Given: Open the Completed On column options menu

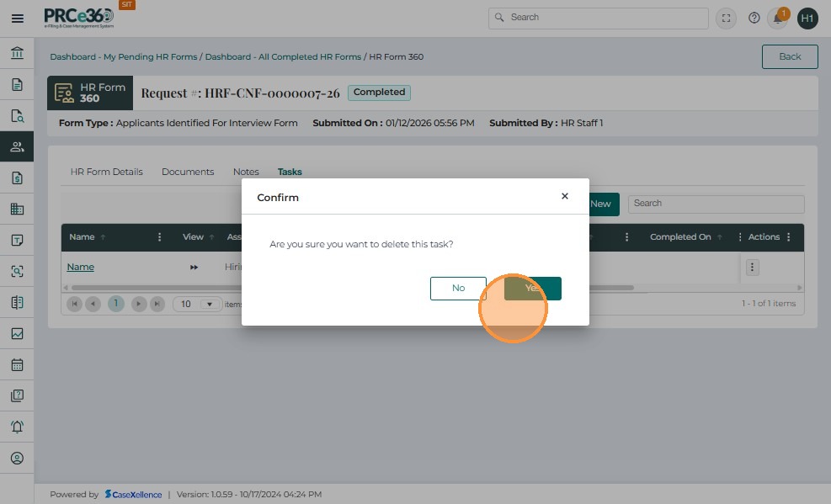Looking at the screenshot, I should 740,237.
